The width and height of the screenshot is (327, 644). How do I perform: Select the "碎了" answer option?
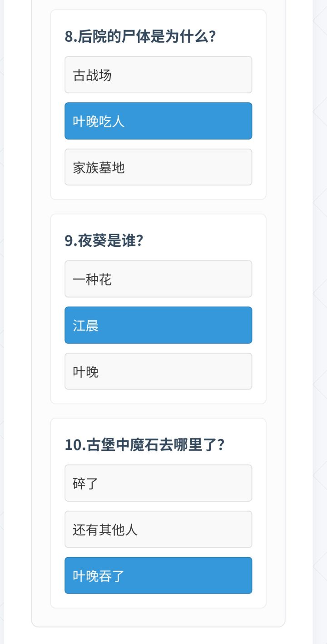pos(158,483)
